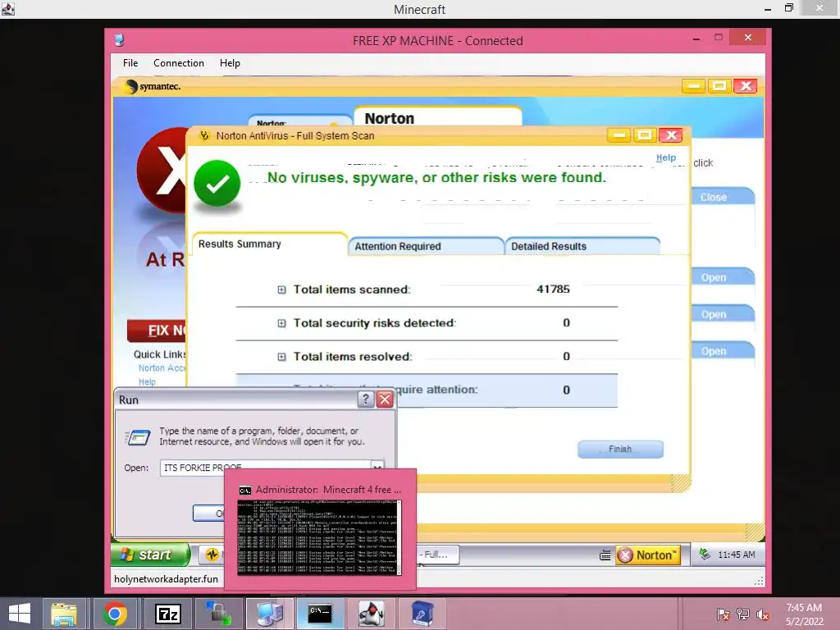Select the total items scanned value 41785

pos(553,290)
